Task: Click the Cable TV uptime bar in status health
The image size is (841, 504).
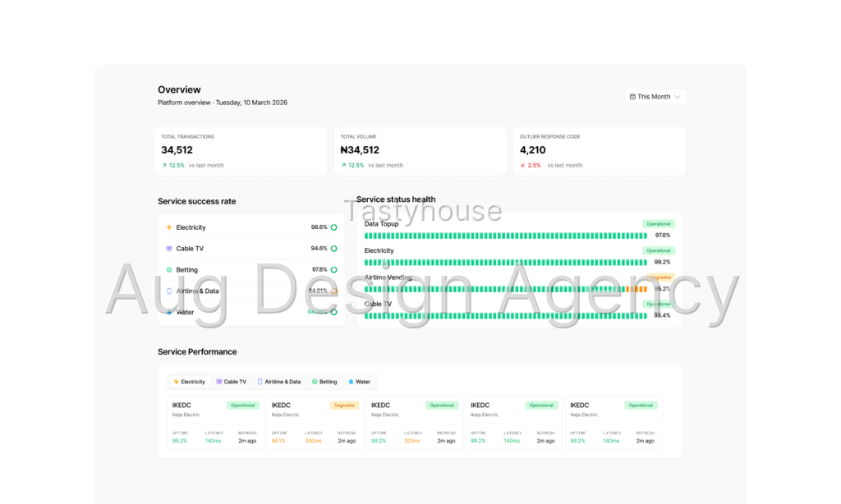Action: [x=506, y=316]
